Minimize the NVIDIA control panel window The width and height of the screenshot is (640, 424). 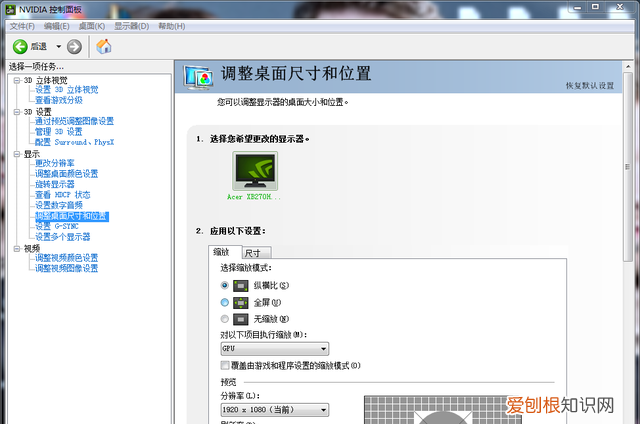point(578,7)
